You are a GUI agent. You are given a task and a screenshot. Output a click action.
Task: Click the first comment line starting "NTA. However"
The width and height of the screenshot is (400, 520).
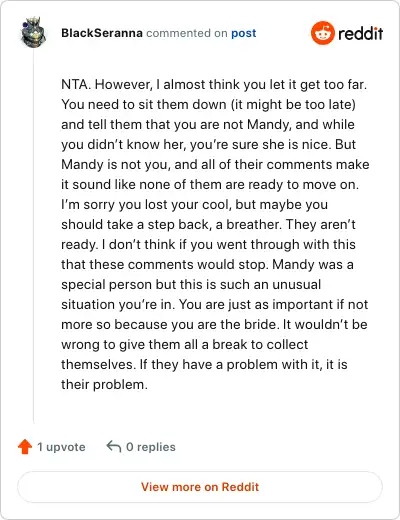click(x=214, y=85)
